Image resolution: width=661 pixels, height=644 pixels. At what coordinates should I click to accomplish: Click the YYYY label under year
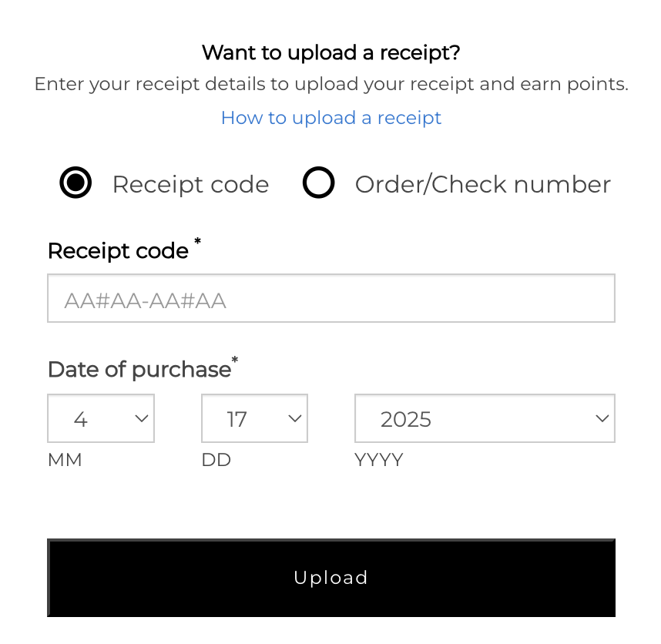pos(379,461)
